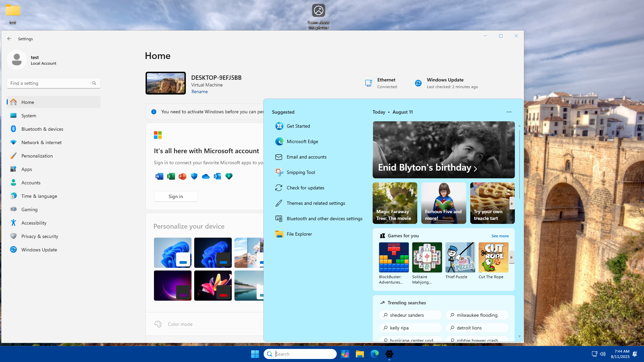Select the dark Windows bloom theme

213,253
